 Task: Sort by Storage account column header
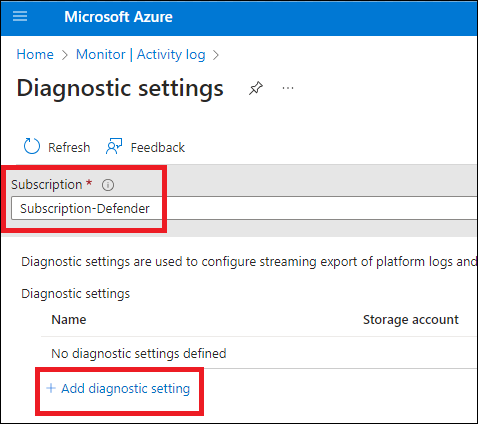coord(411,320)
